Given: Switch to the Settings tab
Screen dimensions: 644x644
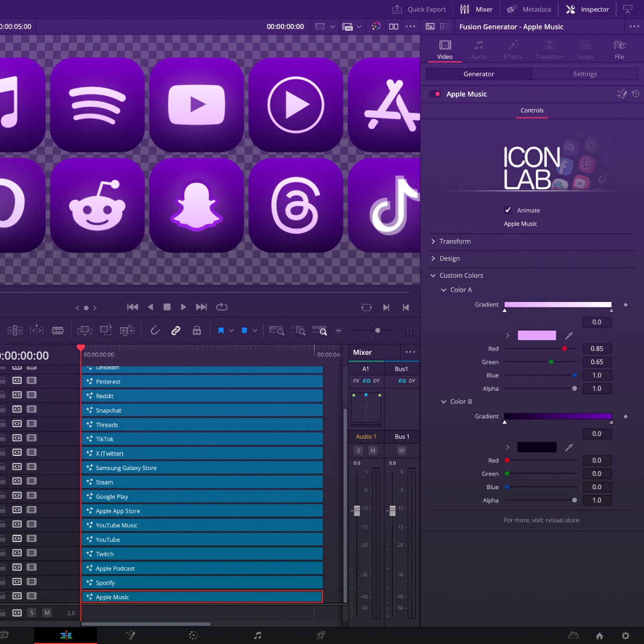Looking at the screenshot, I should 585,74.
